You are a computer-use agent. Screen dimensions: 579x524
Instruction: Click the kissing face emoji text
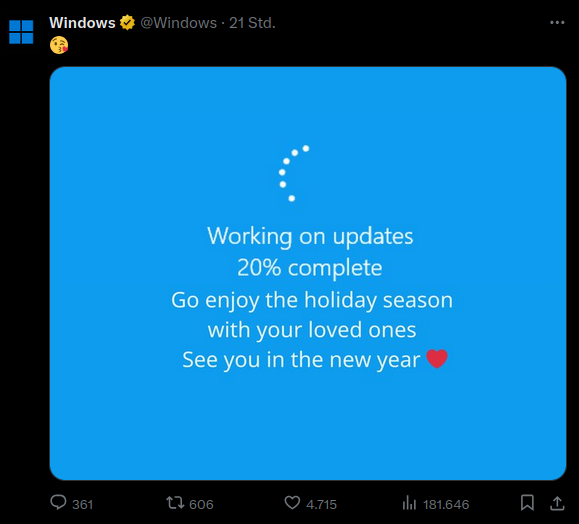59,45
